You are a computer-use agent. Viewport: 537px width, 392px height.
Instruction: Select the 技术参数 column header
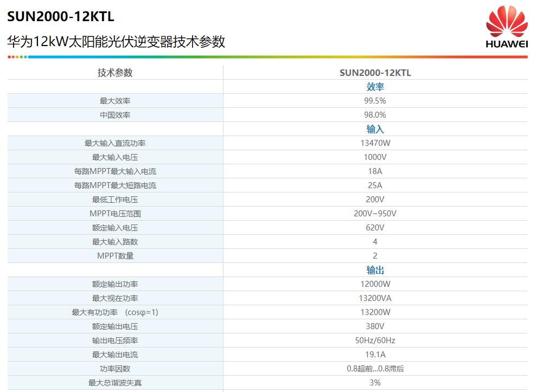pos(114,72)
